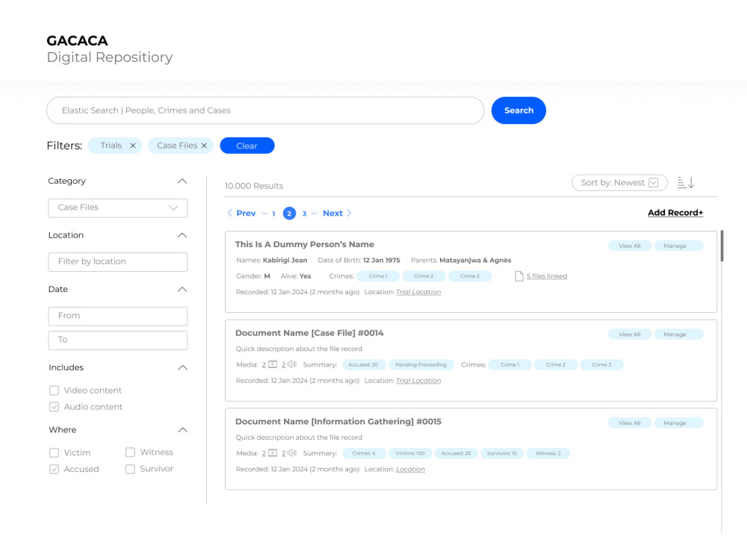Collapse the Includes section
This screenshot has width=747, height=560.
pos(182,367)
